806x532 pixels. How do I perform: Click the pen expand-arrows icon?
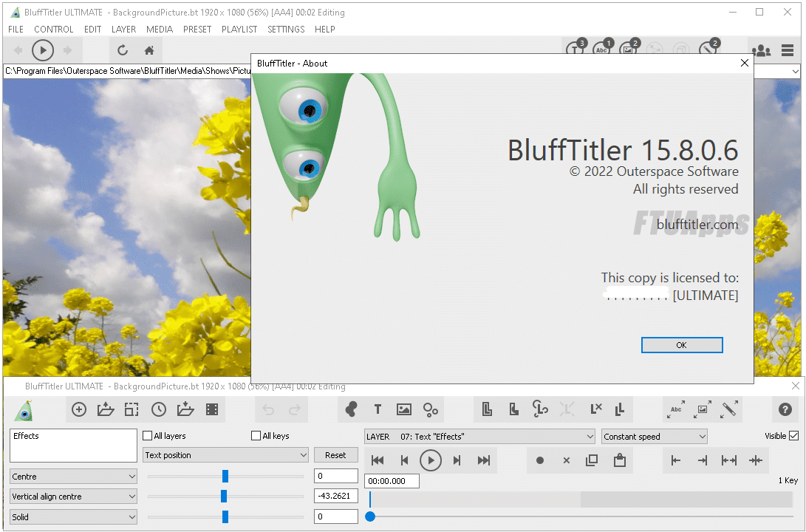[x=729, y=409]
